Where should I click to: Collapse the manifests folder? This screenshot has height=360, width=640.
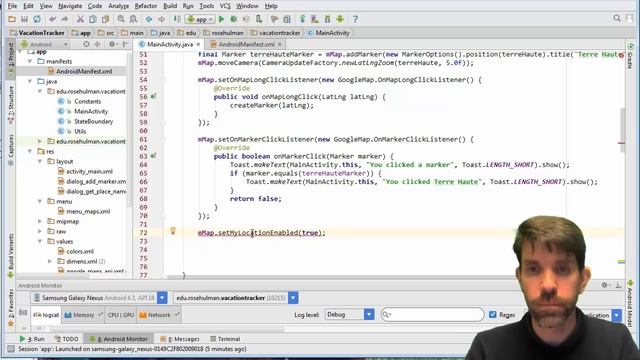(x=30, y=61)
